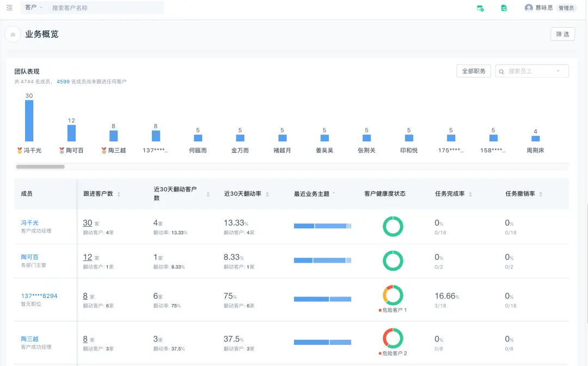Viewport: 588px width, 366px height.
Task: Open the 最近业务主题 filter dropdown
Action: click(x=333, y=193)
